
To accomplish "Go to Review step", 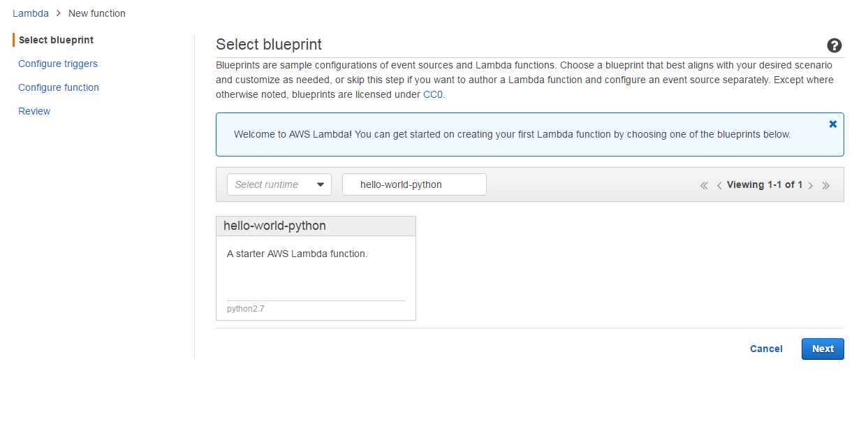I will pos(34,111).
